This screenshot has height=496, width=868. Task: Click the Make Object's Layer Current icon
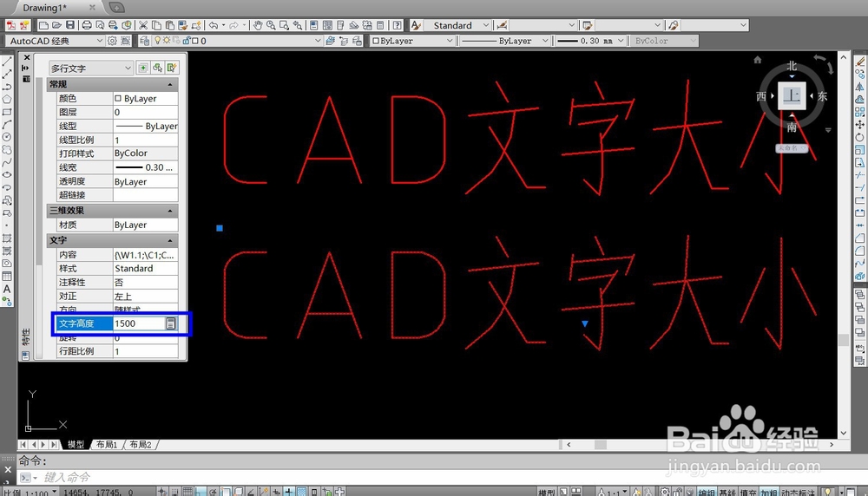click(x=329, y=41)
